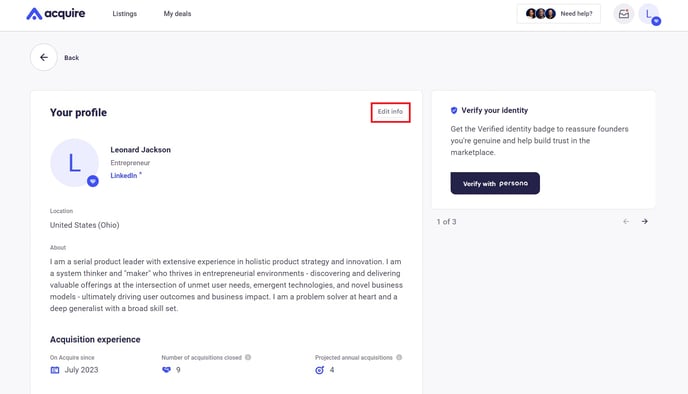Click the shield icon beside Verify your identity
This screenshot has width=688, height=394.
(454, 110)
